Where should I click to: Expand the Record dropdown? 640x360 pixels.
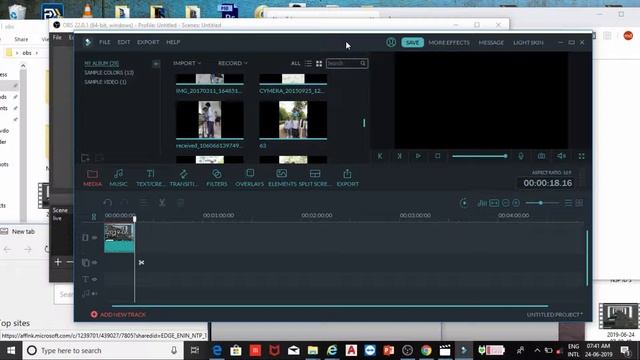pyautogui.click(x=233, y=63)
